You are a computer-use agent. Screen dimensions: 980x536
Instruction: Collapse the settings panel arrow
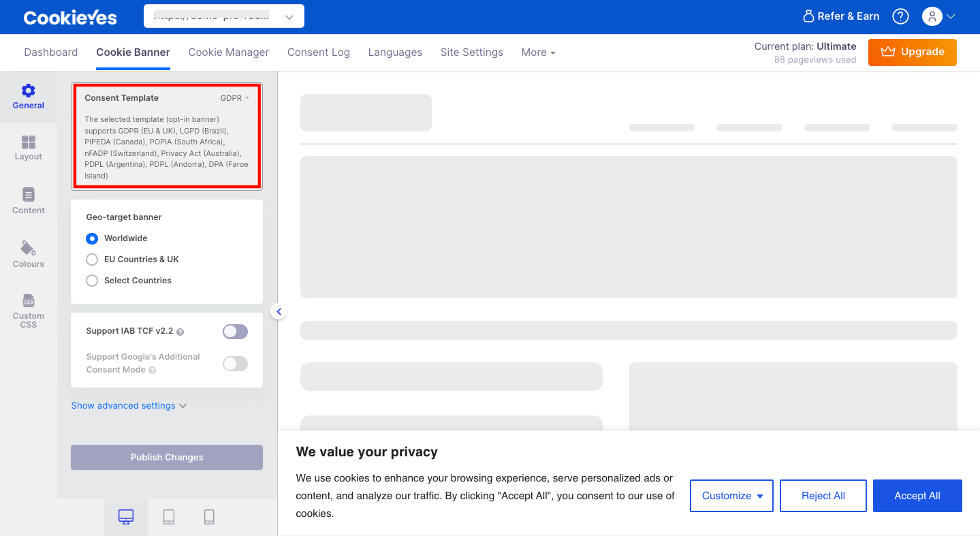tap(279, 311)
